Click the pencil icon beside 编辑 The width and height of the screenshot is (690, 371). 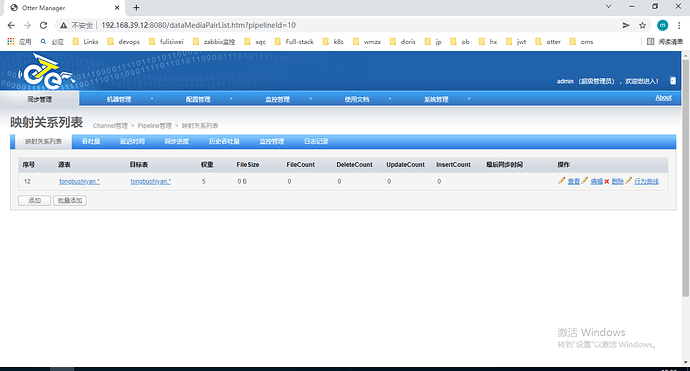pyautogui.click(x=584, y=180)
